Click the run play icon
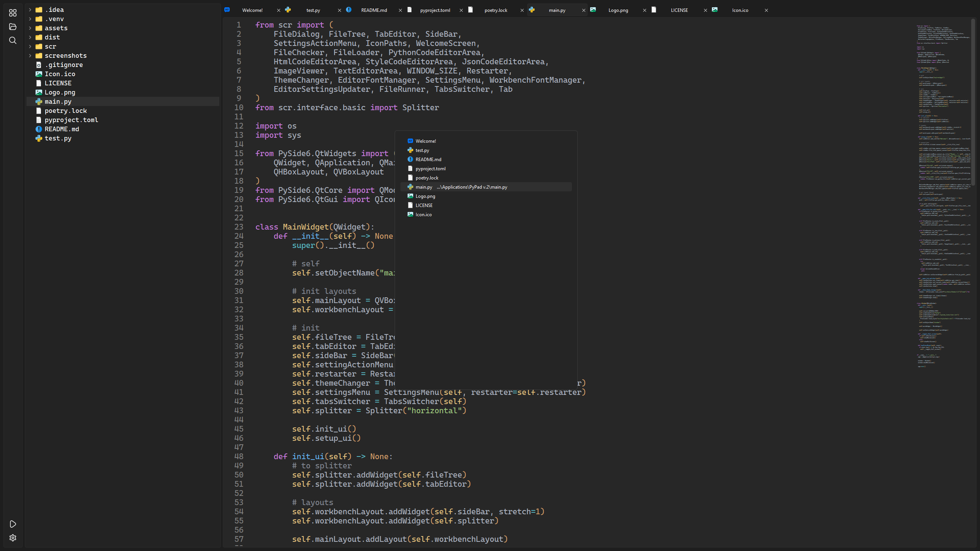The image size is (980, 551). click(x=13, y=524)
